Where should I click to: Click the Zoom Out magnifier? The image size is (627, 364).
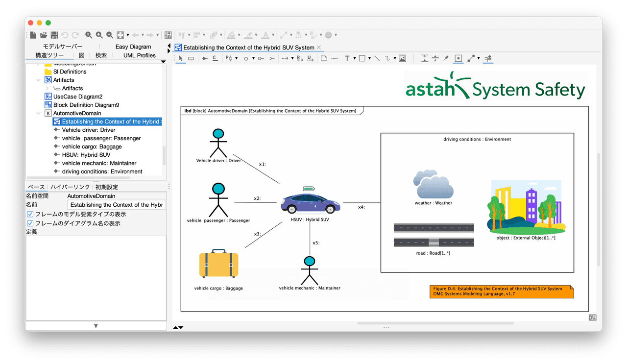(110, 35)
